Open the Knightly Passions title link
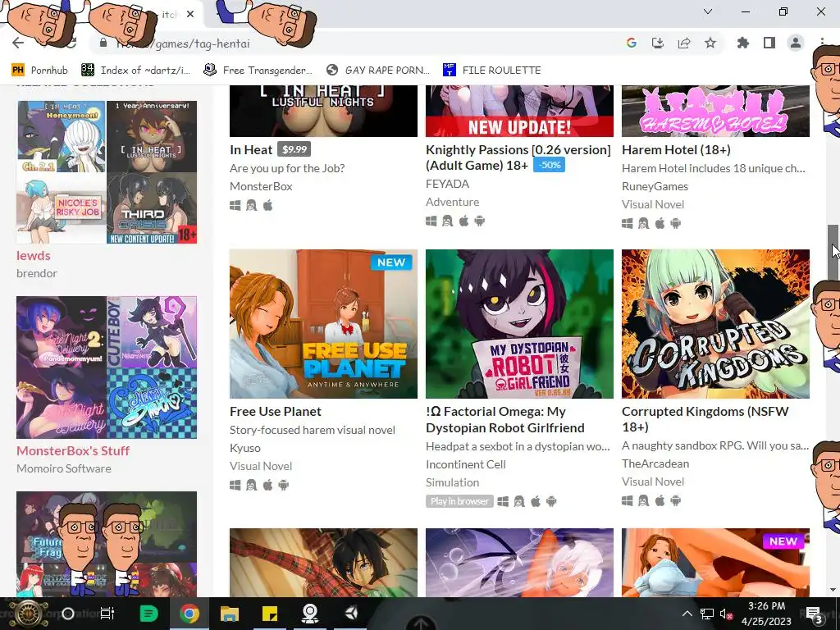 tap(518, 157)
